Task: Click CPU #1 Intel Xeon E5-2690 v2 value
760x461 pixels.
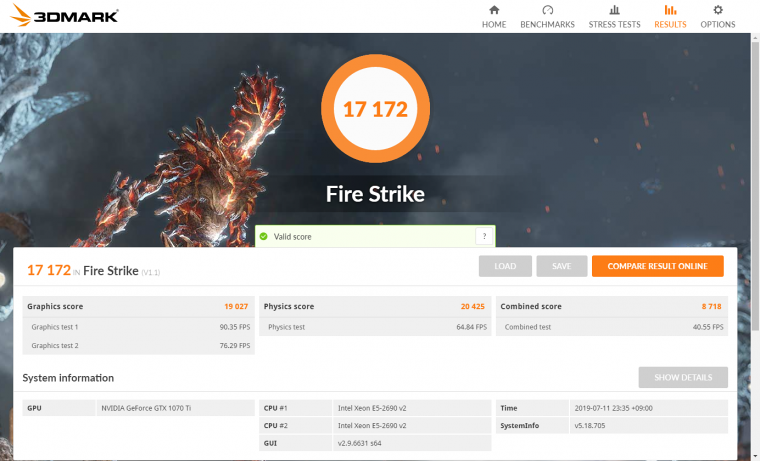Action: click(x=372, y=408)
